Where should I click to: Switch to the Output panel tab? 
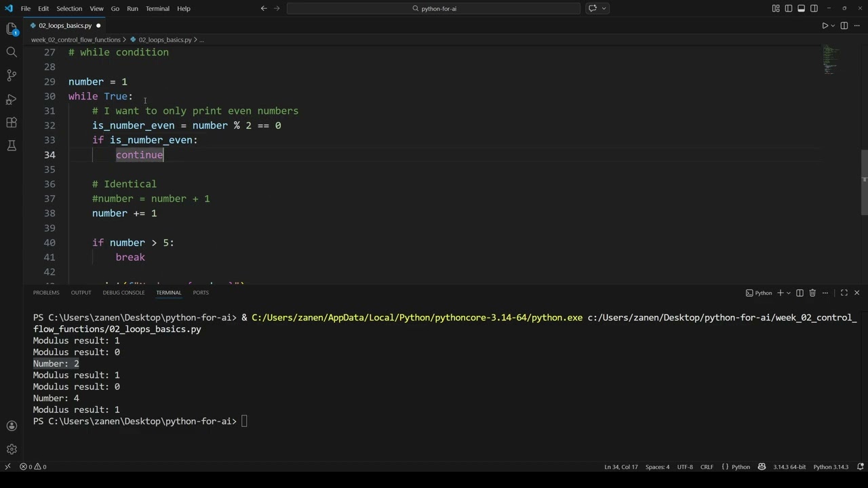pos(81,293)
